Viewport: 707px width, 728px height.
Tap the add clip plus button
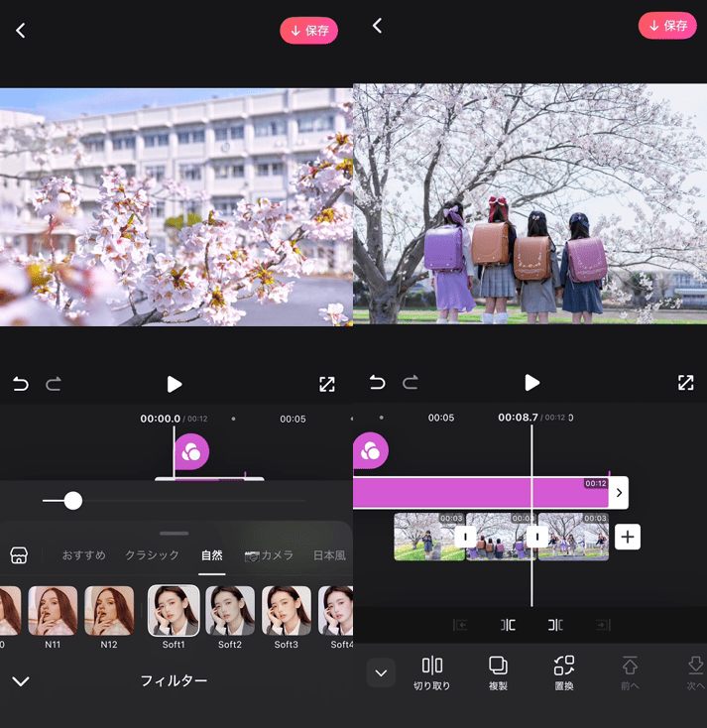627,537
